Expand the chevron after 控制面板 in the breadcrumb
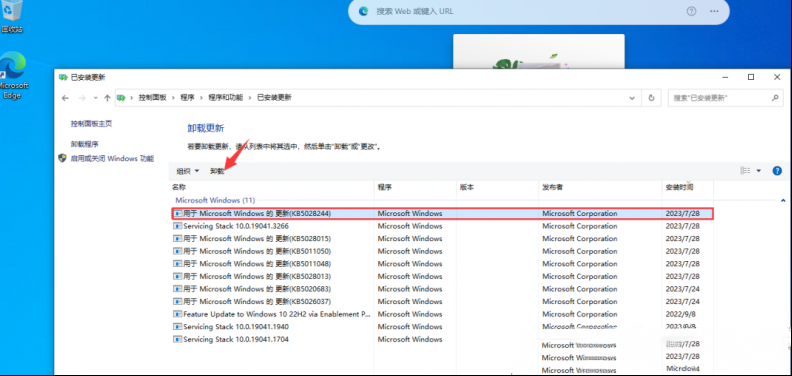The width and height of the screenshot is (792, 376). [x=173, y=98]
